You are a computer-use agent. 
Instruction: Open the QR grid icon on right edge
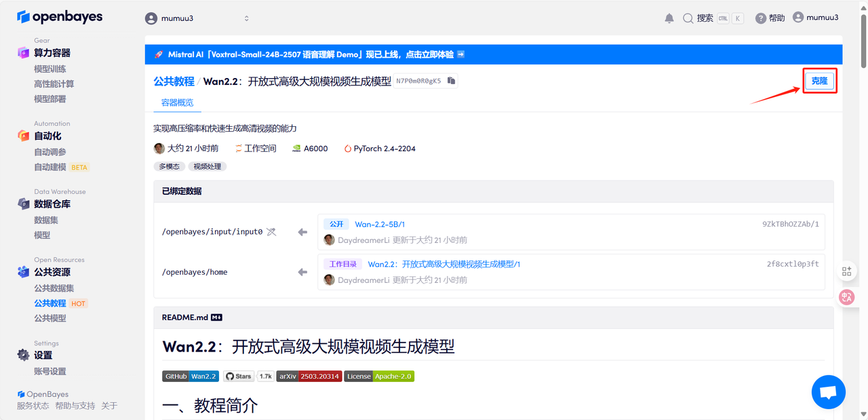[846, 271]
